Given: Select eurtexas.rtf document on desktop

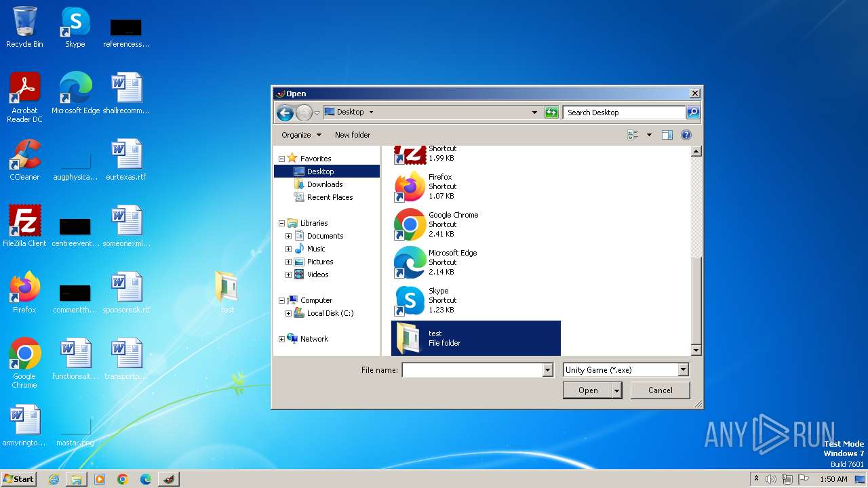Looking at the screenshot, I should (x=126, y=160).
